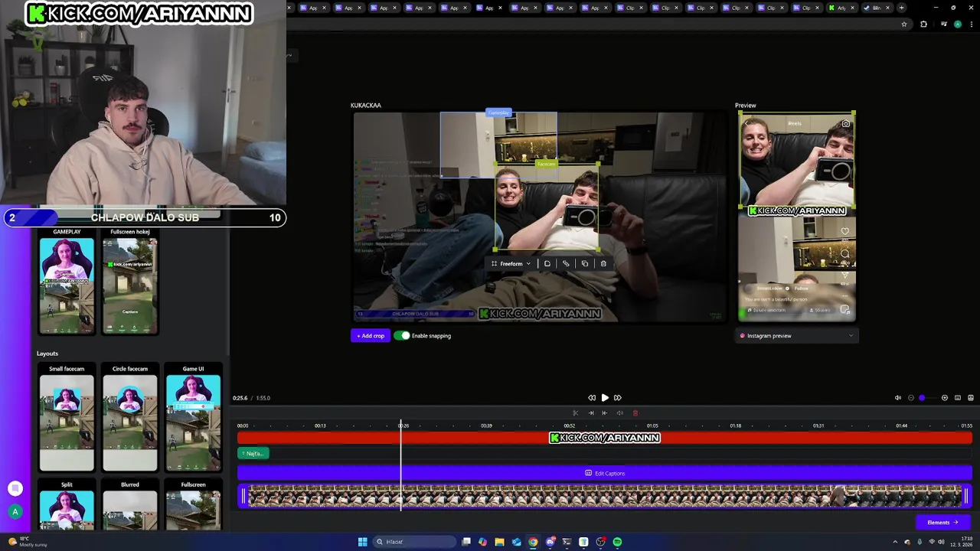Select the scissors split tool
Screen dimensions: 980x551
[576, 413]
